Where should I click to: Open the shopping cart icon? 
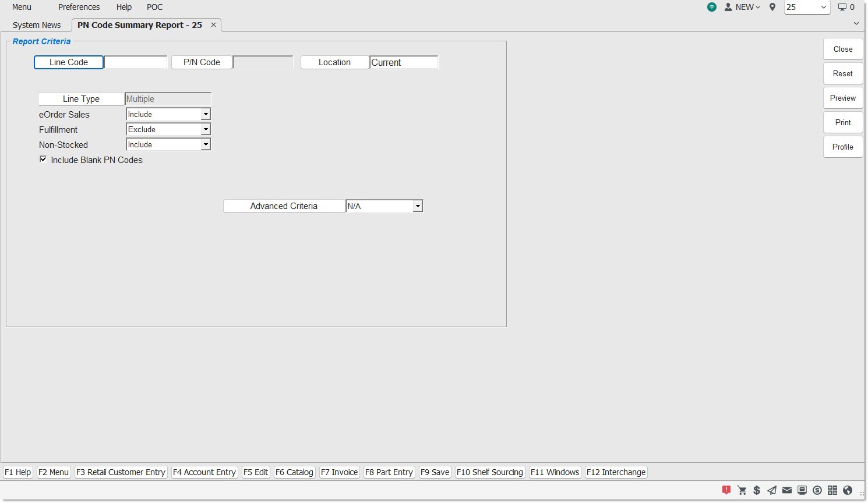pos(742,490)
